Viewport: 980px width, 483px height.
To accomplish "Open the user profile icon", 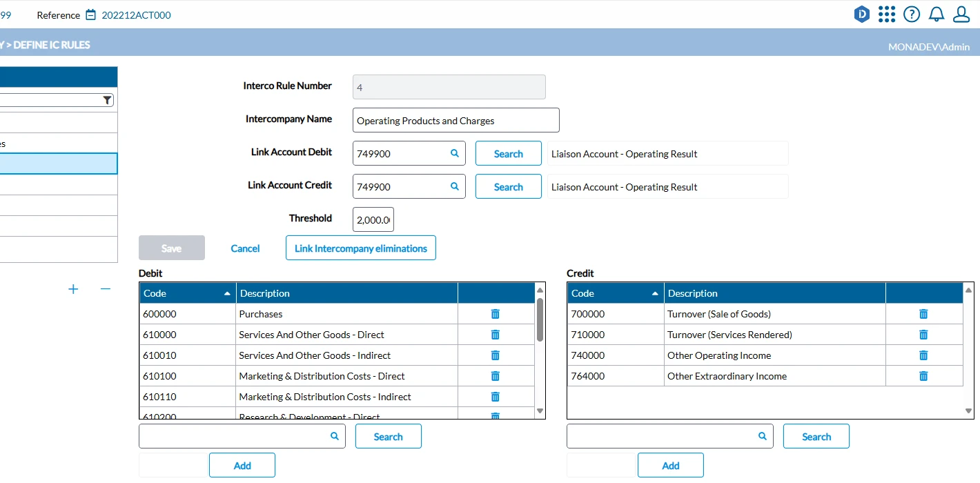I will pyautogui.click(x=961, y=14).
